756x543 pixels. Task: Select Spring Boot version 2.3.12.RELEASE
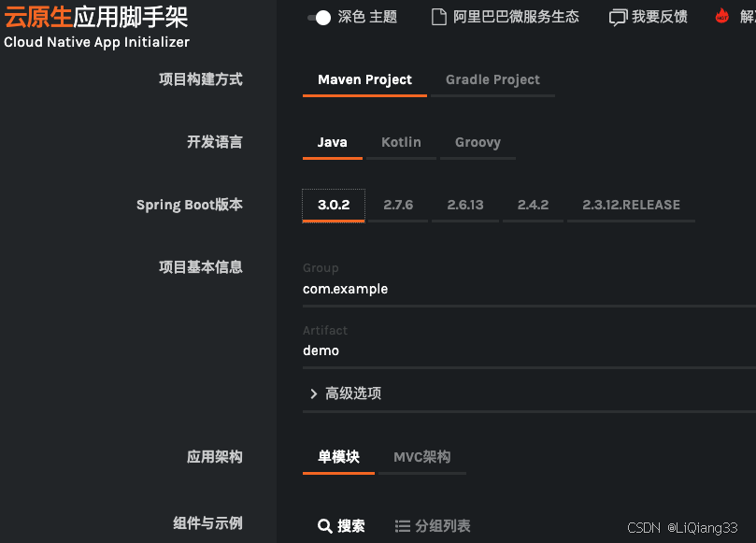point(631,206)
